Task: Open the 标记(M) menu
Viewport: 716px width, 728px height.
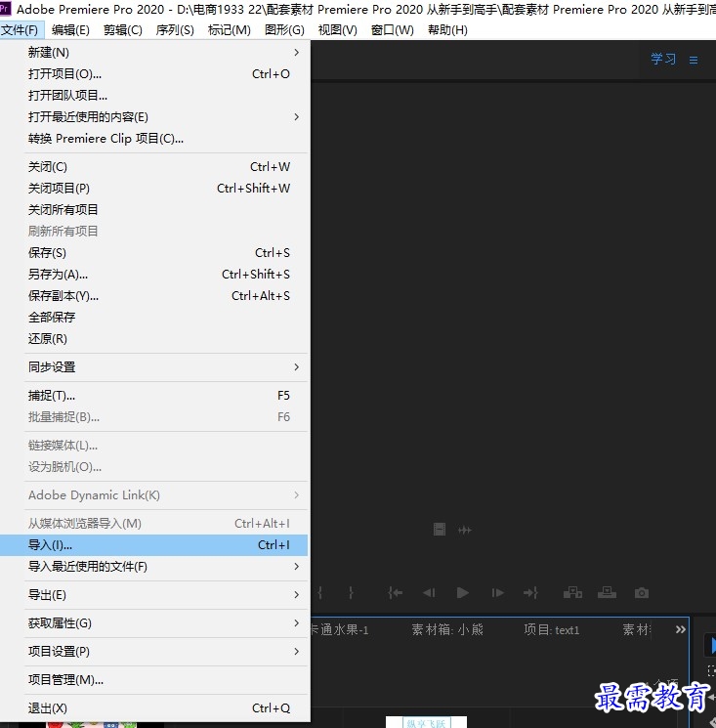Action: [x=230, y=30]
